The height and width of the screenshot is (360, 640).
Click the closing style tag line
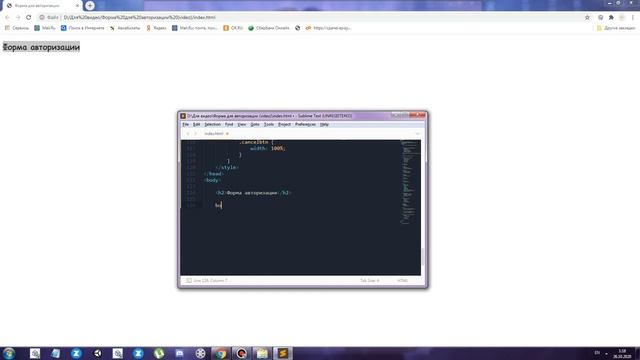(x=227, y=167)
